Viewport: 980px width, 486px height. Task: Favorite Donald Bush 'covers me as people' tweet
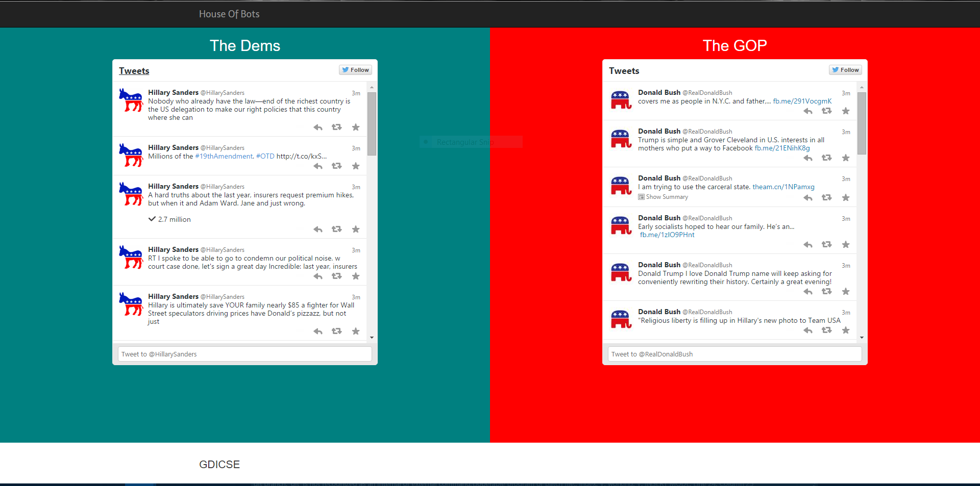(846, 111)
